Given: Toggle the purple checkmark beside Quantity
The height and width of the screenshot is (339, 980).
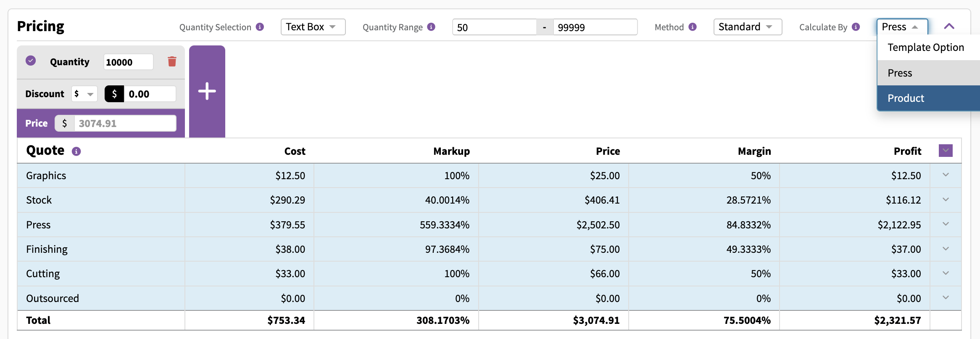Looking at the screenshot, I should pyautogui.click(x=31, y=61).
